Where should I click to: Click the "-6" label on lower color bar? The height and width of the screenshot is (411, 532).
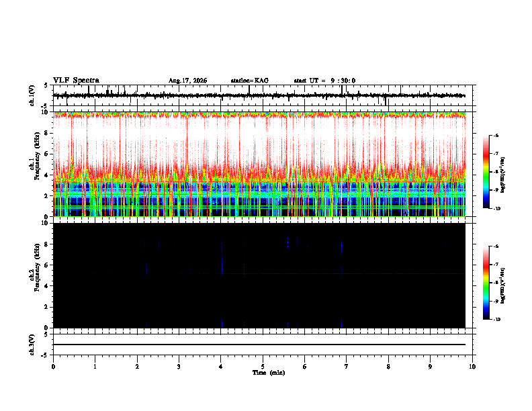[495, 246]
